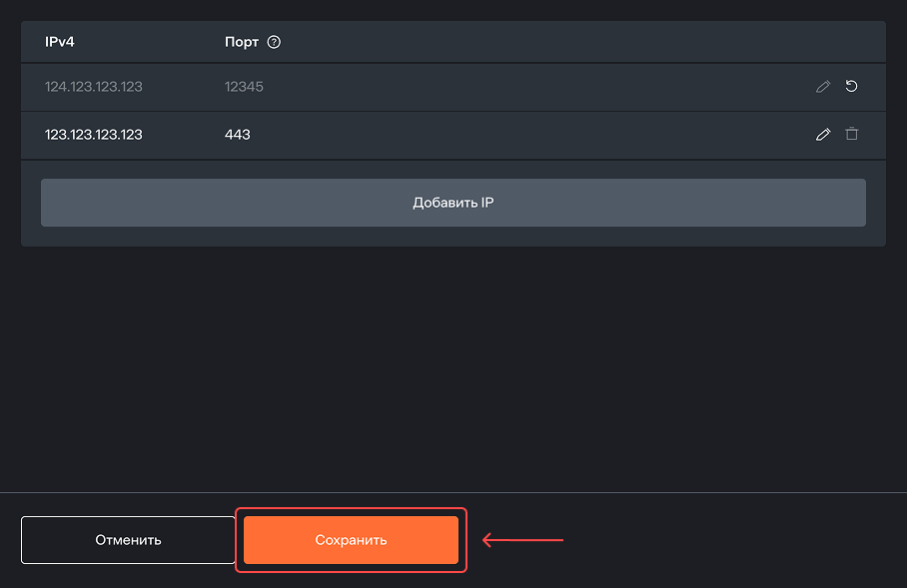Image resolution: width=907 pixels, height=588 pixels.
Task: Edit the 123.123.123.123 row with pencil icon
Action: (x=823, y=134)
